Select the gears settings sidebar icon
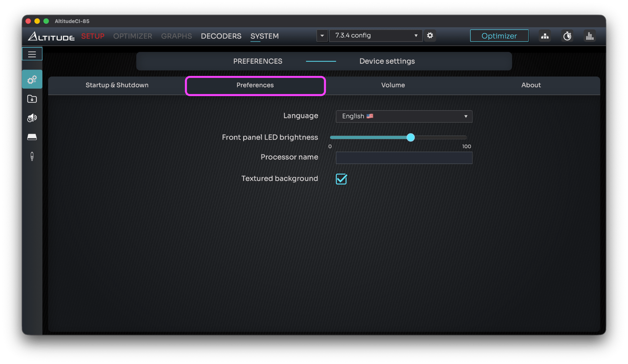 (32, 79)
